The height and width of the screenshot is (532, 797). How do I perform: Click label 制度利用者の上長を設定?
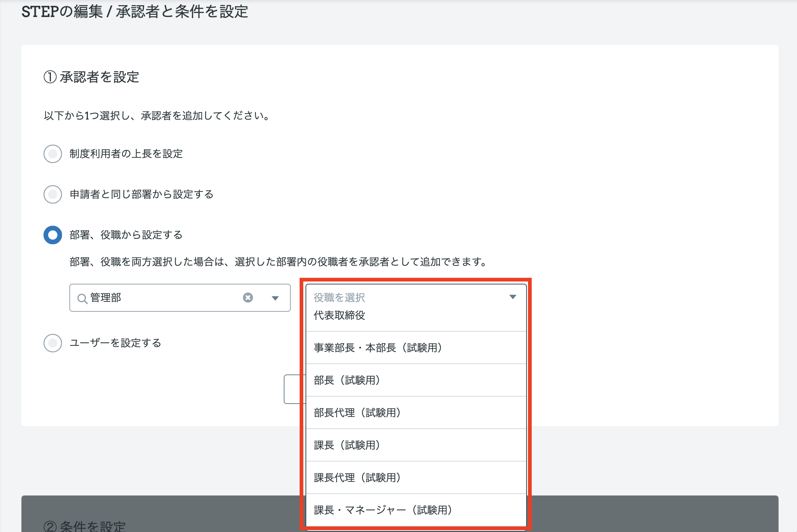point(126,154)
